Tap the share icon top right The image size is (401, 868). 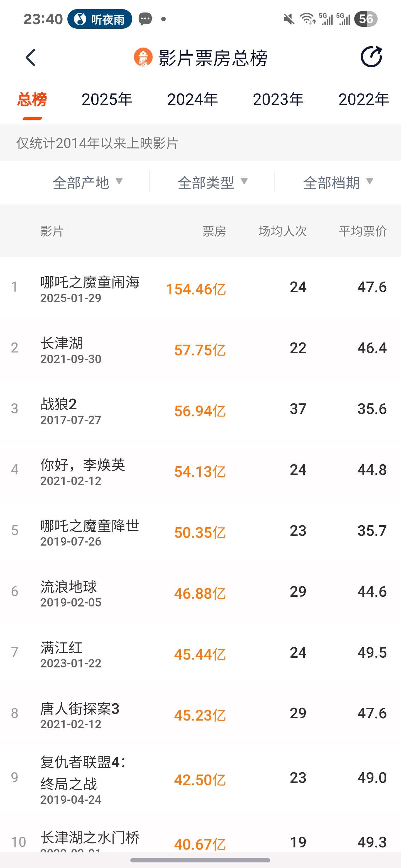tap(371, 56)
